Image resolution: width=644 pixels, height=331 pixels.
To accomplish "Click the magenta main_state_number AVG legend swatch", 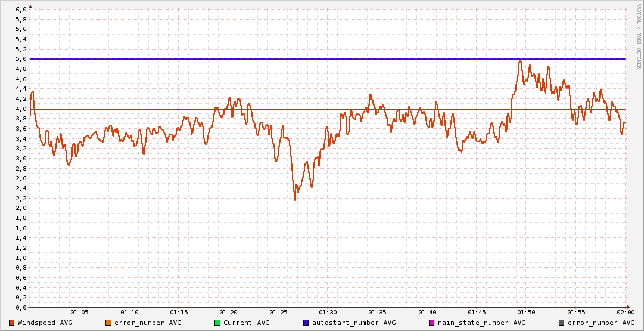I will 432,323.
